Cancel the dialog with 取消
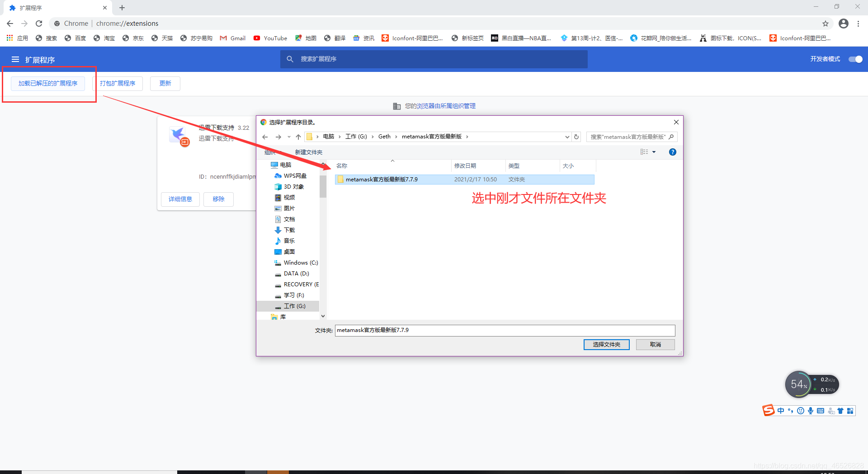The height and width of the screenshot is (474, 868). coord(656,345)
